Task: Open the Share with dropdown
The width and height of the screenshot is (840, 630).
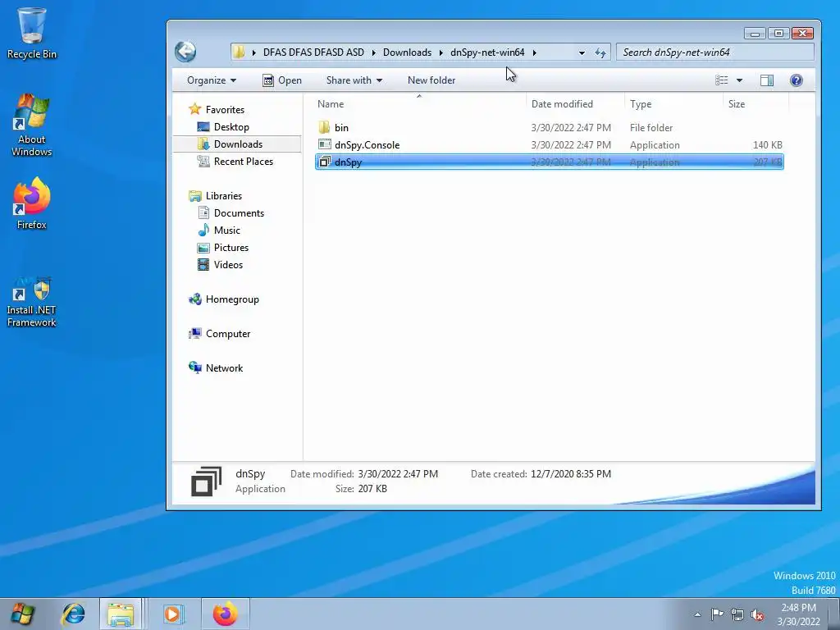Action: click(354, 80)
